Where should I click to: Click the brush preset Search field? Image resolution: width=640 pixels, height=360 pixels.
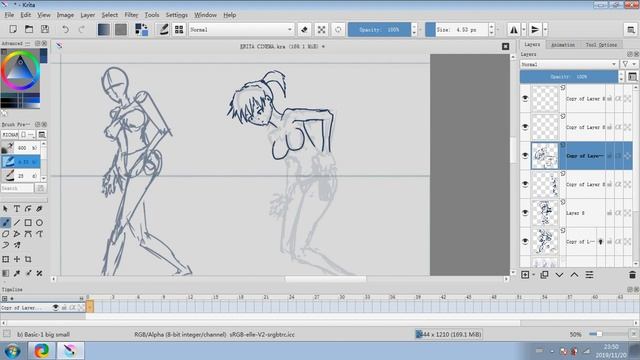pyautogui.click(x=17, y=188)
